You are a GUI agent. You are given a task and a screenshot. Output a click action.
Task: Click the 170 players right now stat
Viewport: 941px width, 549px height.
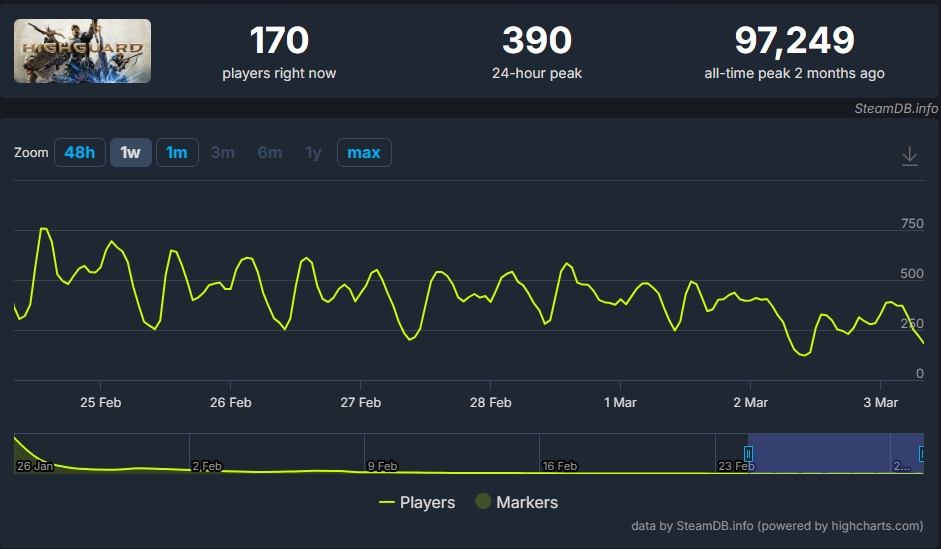tap(279, 52)
